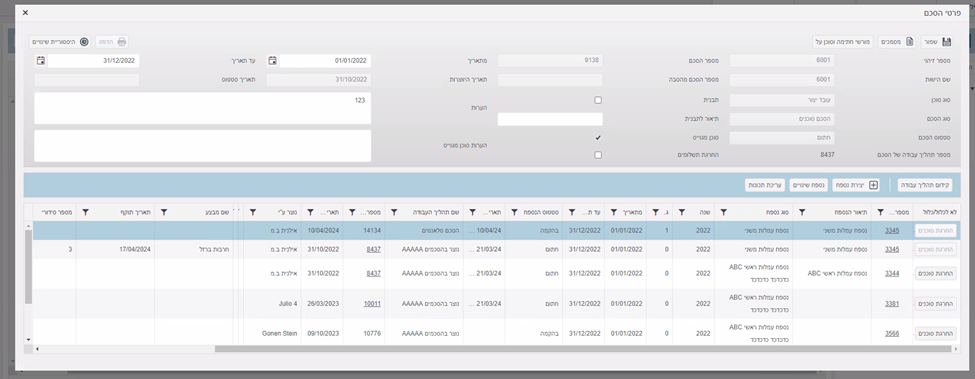Click the תיאור לתבנית input field
This screenshot has height=379, width=975.
[x=550, y=119]
